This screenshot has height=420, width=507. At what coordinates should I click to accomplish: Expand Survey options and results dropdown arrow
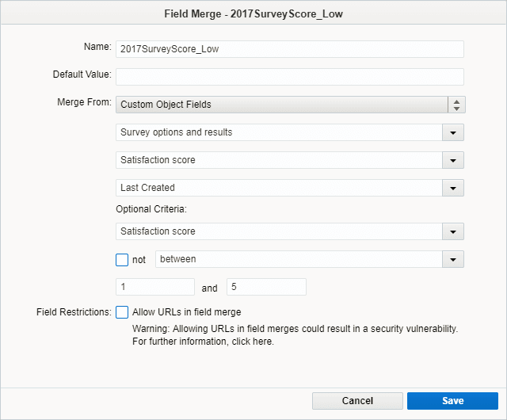(454, 132)
